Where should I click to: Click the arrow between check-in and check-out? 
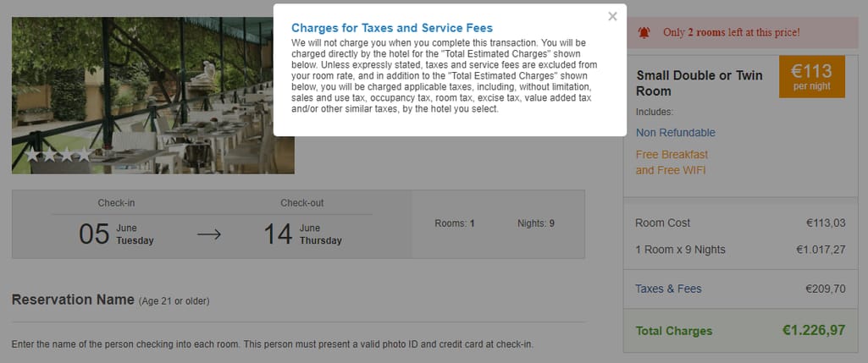click(x=208, y=234)
